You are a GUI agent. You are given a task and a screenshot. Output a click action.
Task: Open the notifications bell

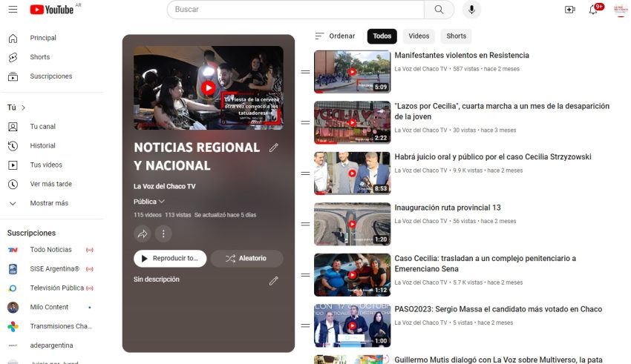coord(593,9)
